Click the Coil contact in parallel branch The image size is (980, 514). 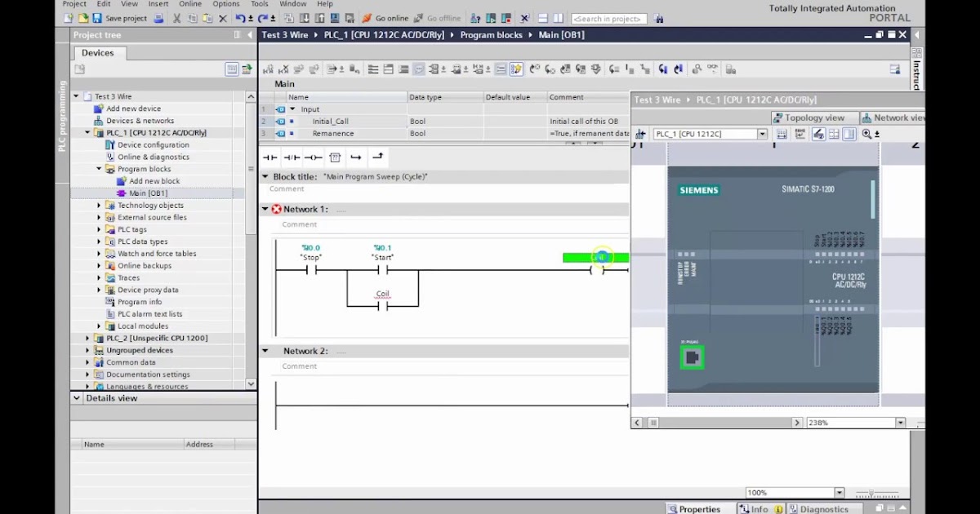click(x=382, y=306)
